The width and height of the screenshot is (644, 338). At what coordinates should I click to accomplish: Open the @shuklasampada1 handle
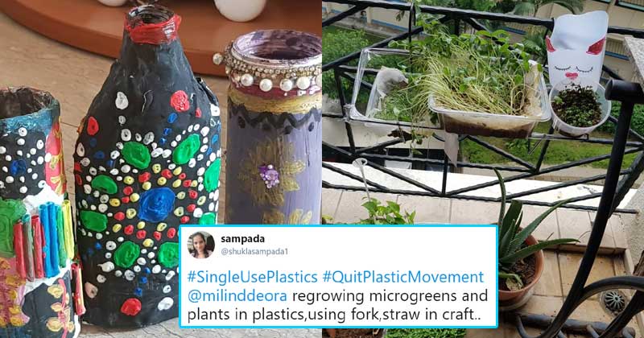tap(254, 251)
